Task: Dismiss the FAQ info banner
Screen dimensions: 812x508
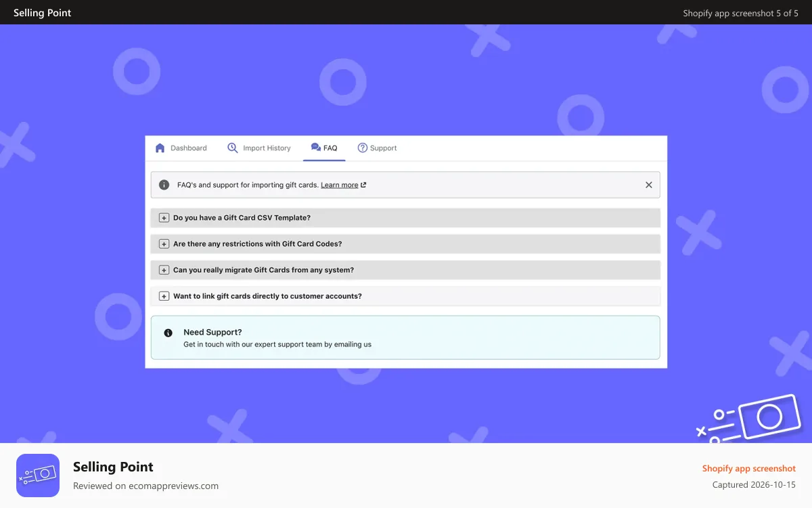Action: (649, 185)
